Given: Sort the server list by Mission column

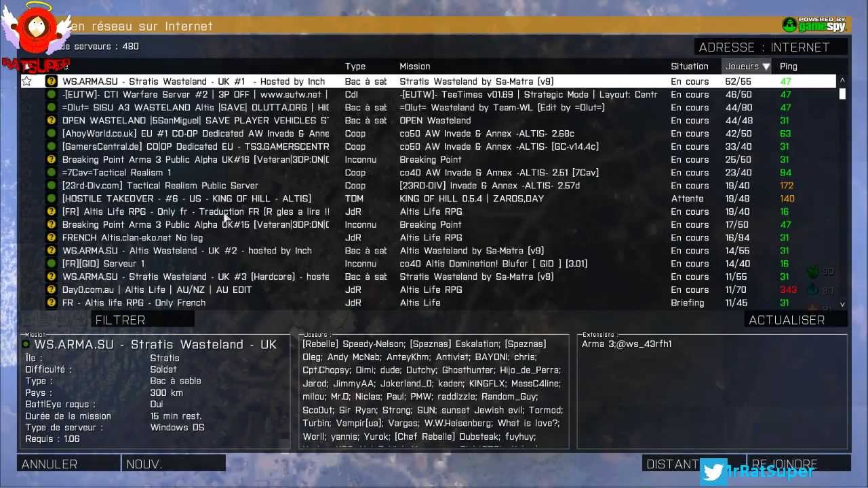Looking at the screenshot, I should pyautogui.click(x=414, y=66).
